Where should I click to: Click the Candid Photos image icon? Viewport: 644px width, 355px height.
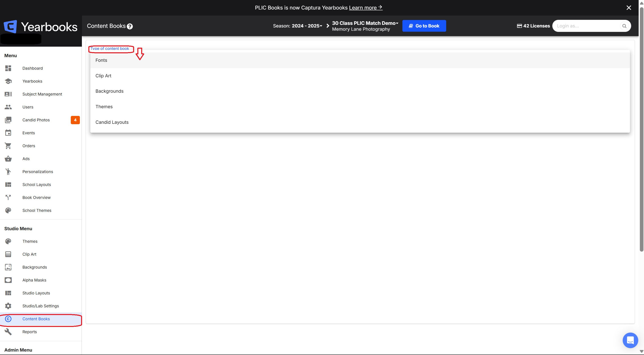click(x=8, y=120)
